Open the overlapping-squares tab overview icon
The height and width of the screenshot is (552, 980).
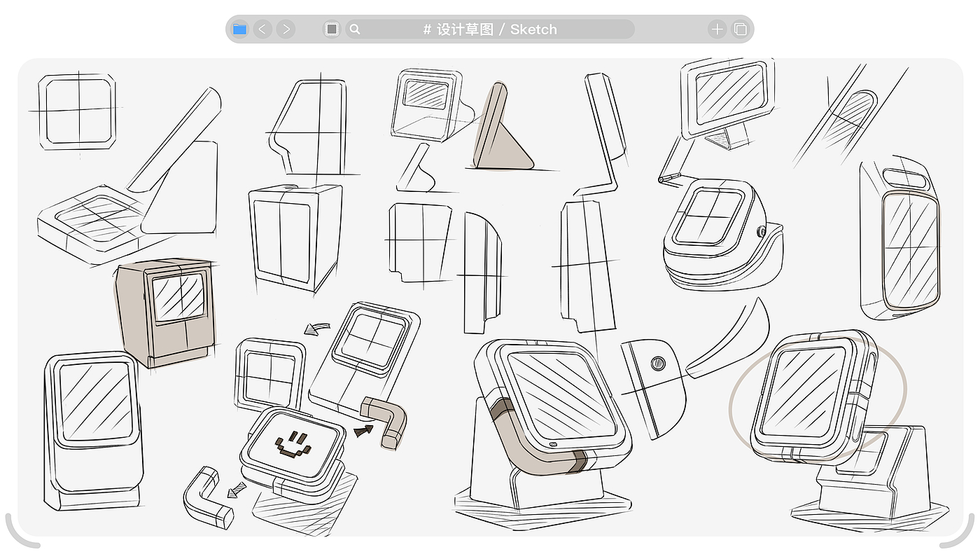click(x=739, y=29)
